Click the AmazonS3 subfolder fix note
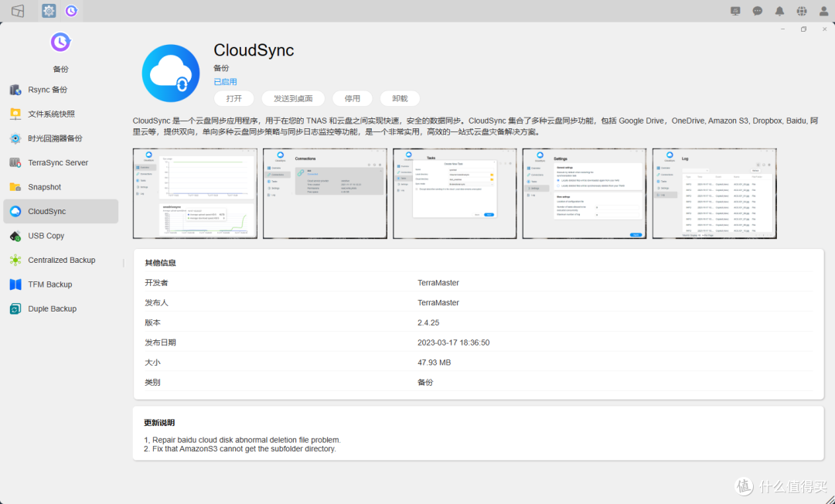Image resolution: width=835 pixels, height=504 pixels. pyautogui.click(x=240, y=448)
